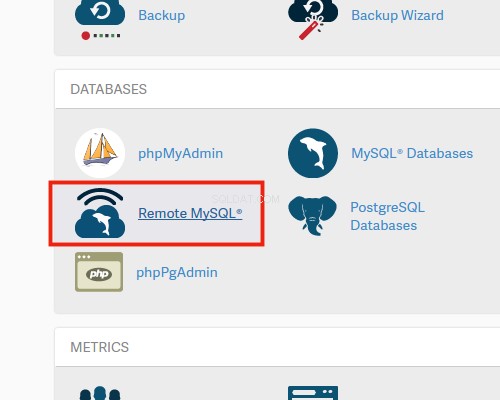500x400 pixels.
Task: Open the phpMyAdmin text link
Action: pyautogui.click(x=181, y=154)
